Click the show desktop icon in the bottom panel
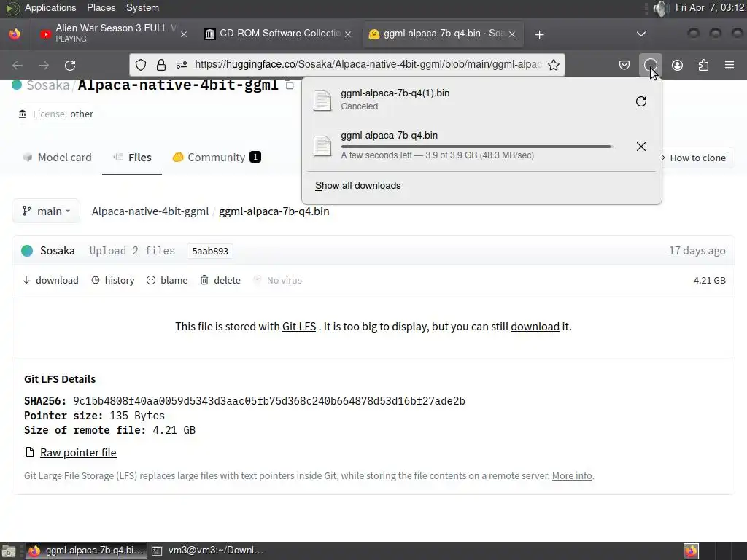The image size is (747, 560). (9, 551)
